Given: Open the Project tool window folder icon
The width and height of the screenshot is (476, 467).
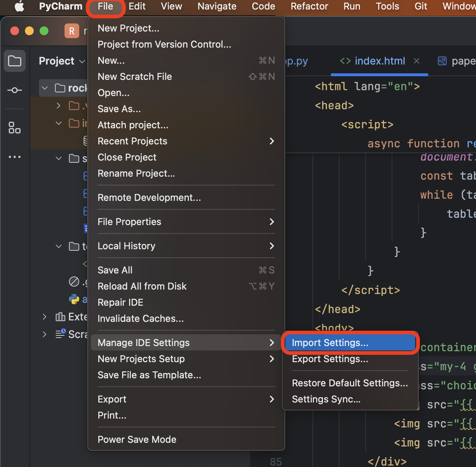Looking at the screenshot, I should [15, 61].
